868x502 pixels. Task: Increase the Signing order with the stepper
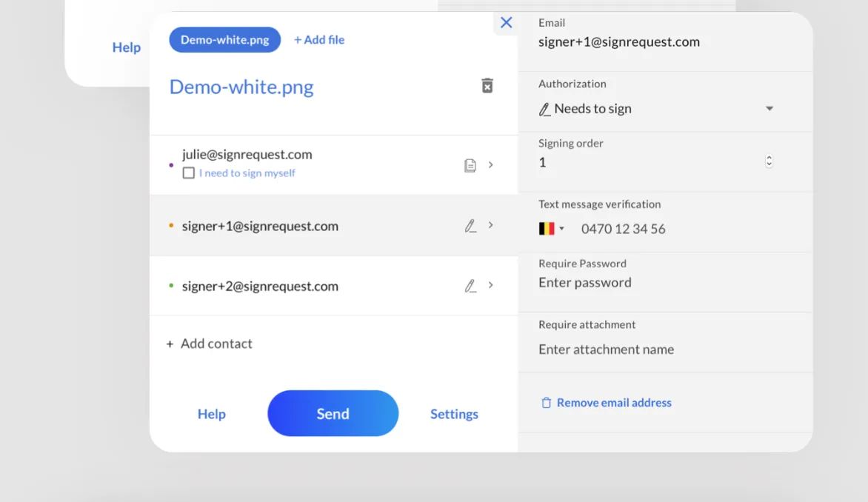769,157
